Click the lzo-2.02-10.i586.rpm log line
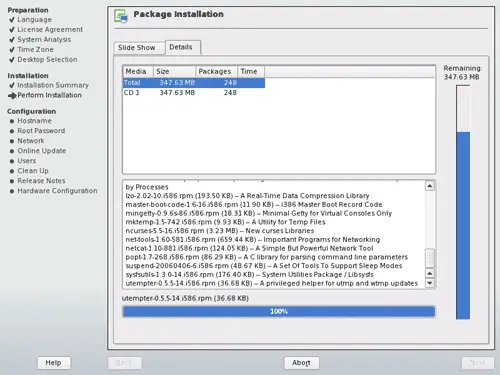The width and height of the screenshot is (500, 375). pos(247,196)
